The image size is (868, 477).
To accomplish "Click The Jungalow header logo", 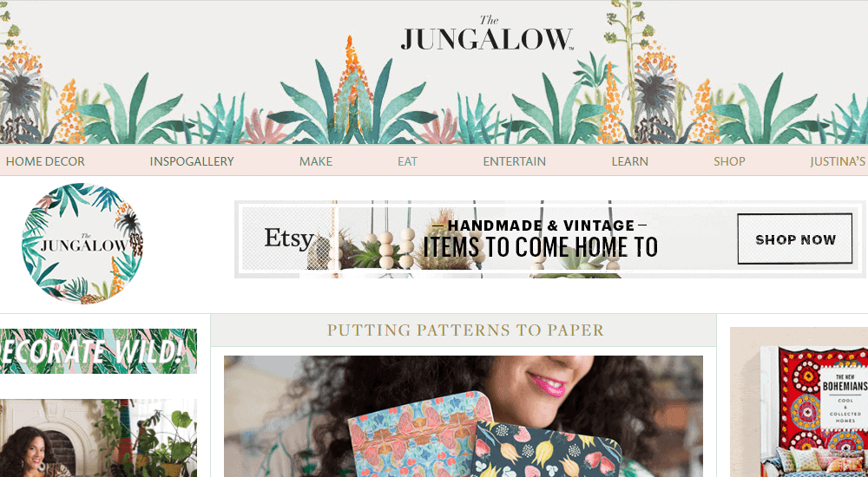I will (x=487, y=34).
